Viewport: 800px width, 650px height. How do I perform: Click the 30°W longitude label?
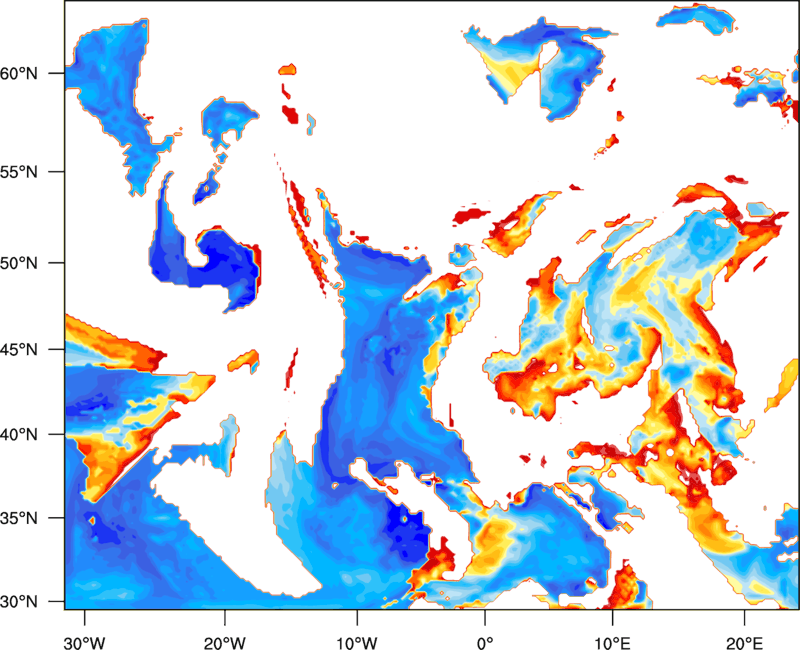click(x=84, y=643)
